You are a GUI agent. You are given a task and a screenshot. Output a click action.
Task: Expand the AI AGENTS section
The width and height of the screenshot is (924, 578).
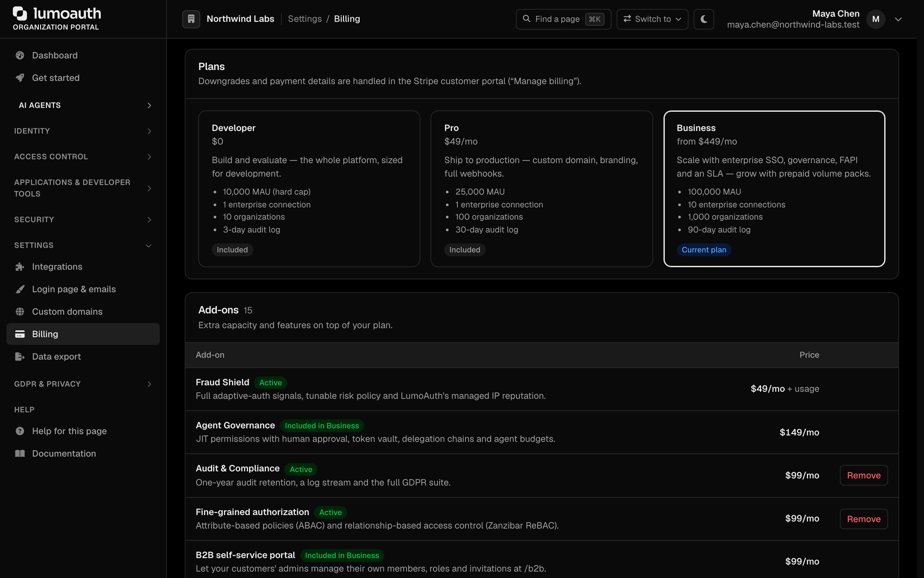83,106
